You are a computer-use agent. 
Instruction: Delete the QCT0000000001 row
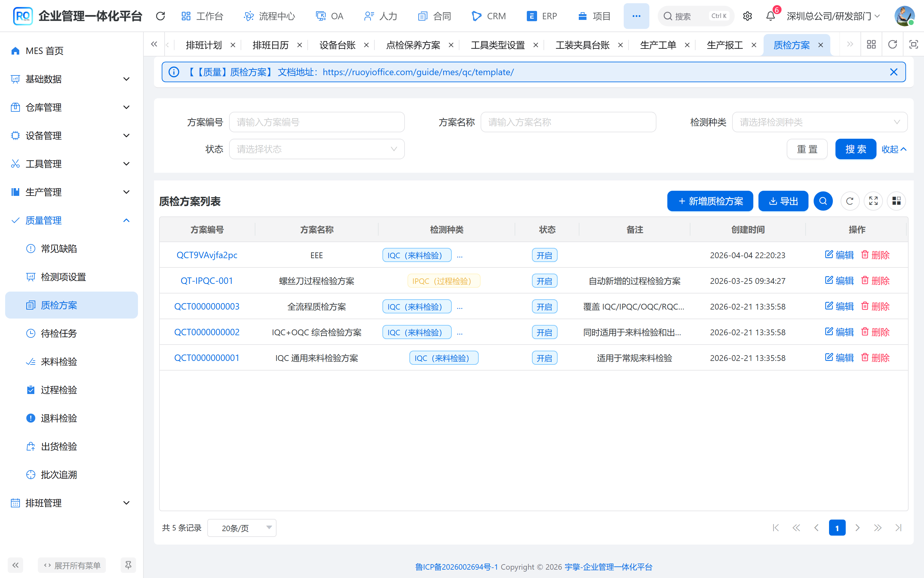coord(875,358)
